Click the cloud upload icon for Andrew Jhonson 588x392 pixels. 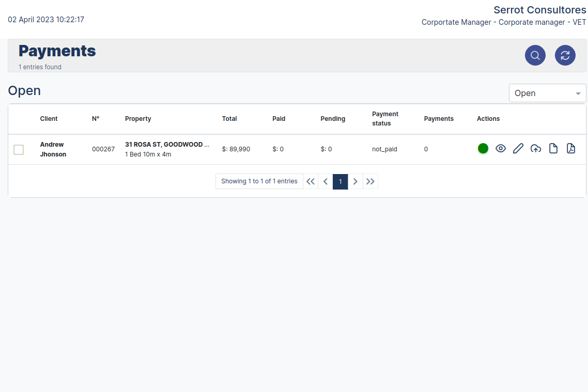tap(536, 149)
